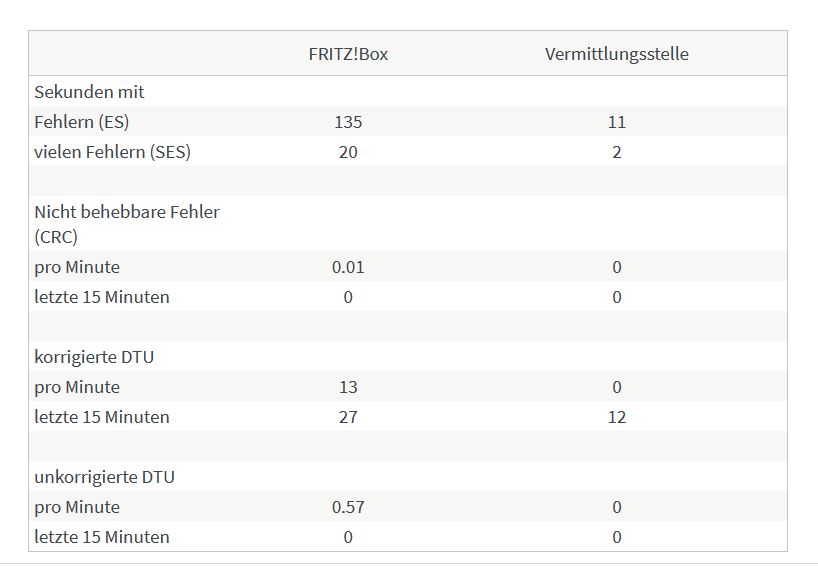Click the Vermittlungsstelle column header
Viewport: 818px width, 572px height.
[x=617, y=54]
